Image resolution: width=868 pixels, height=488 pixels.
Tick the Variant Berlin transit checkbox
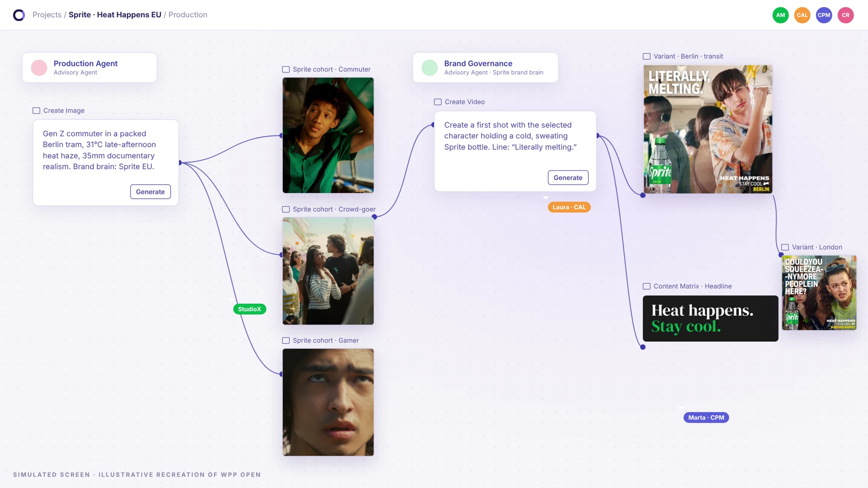[647, 56]
